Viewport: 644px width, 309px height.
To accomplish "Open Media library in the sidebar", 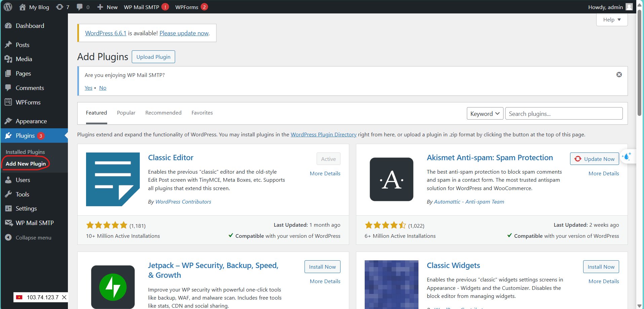I will (34, 59).
